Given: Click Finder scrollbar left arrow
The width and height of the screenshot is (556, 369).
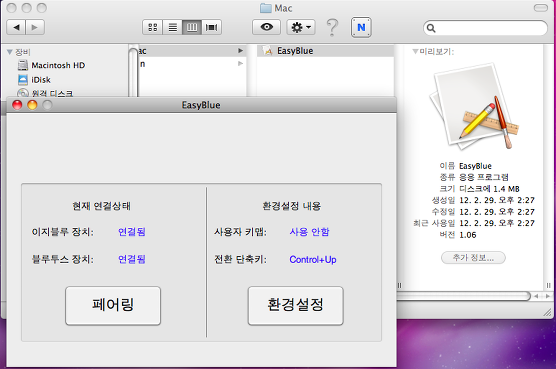Looking at the screenshot, I should (x=536, y=296).
